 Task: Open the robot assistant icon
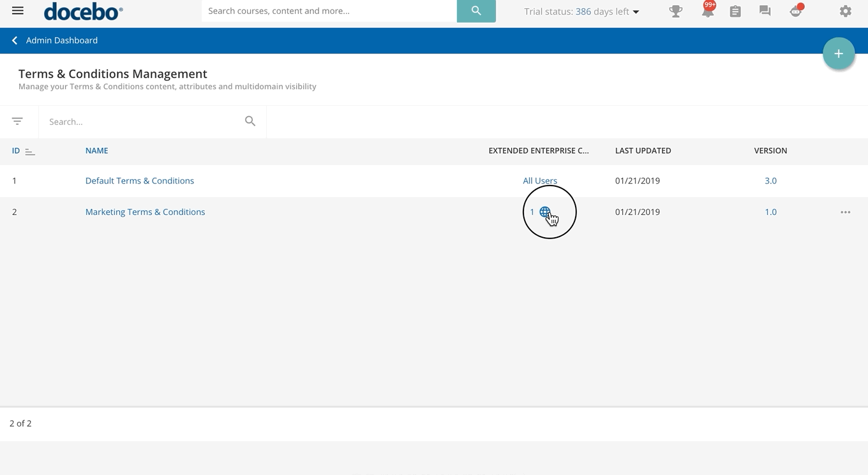pyautogui.click(x=795, y=11)
